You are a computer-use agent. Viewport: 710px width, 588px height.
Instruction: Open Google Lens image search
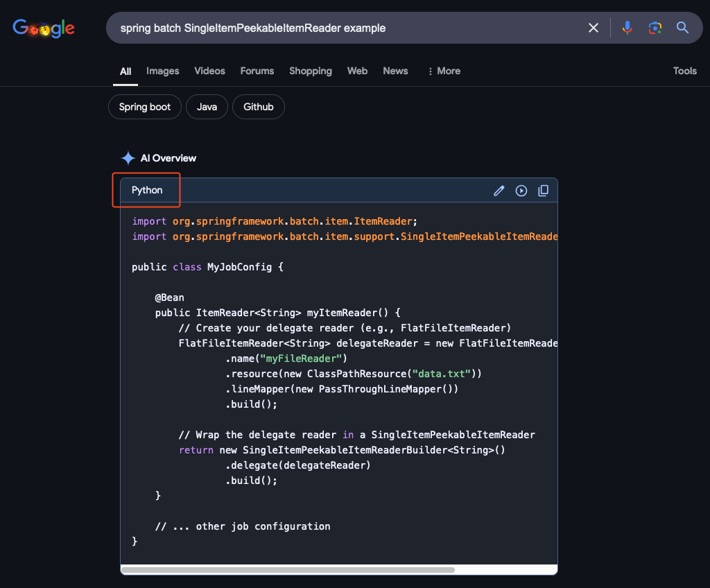(655, 28)
